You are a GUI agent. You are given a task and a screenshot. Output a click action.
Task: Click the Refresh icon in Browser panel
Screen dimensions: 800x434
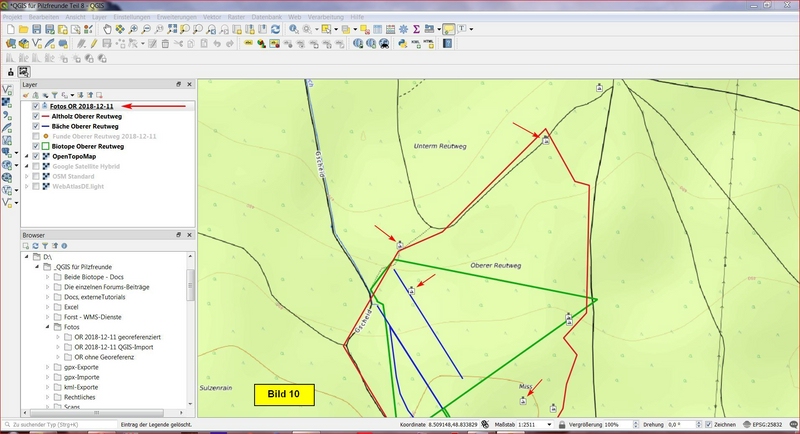(36, 245)
